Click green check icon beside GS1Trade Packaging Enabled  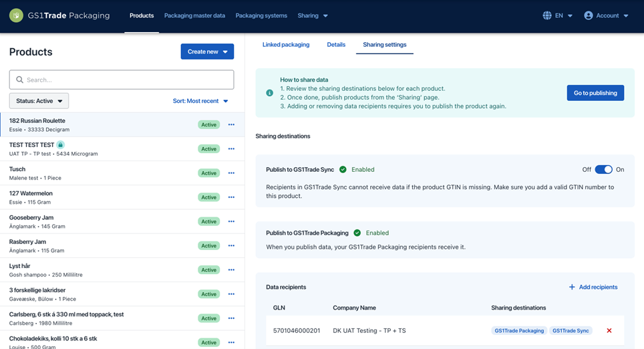click(357, 233)
